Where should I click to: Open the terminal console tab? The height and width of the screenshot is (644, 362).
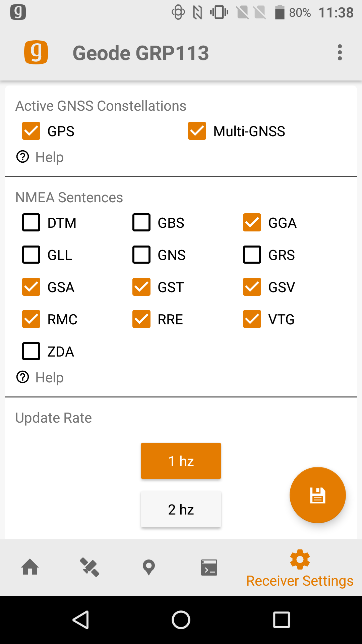point(209,567)
